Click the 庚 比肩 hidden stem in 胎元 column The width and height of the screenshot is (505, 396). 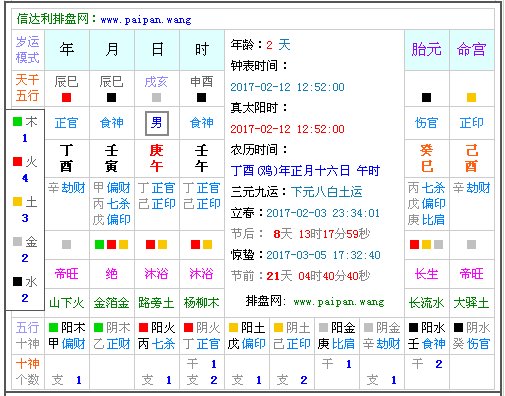point(426,220)
